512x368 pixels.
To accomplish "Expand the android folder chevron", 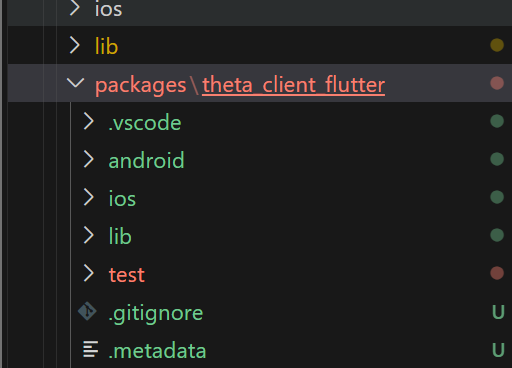I will [x=89, y=159].
